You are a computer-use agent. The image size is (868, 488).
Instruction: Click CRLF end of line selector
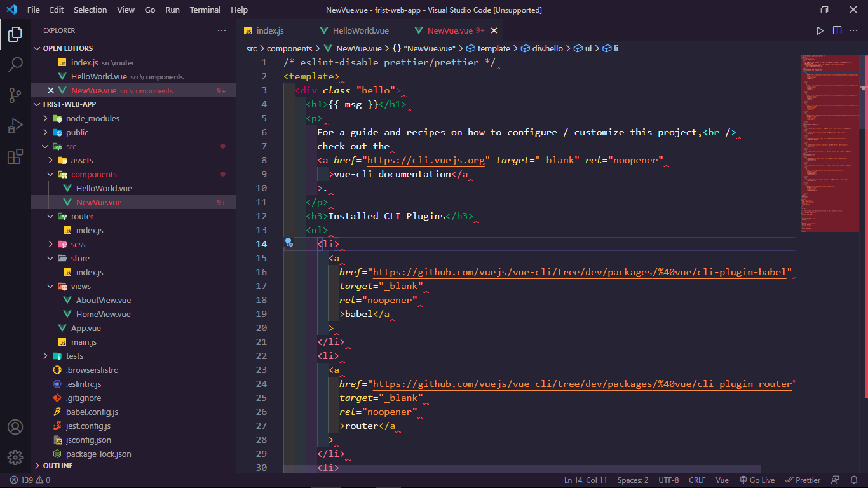pos(697,480)
